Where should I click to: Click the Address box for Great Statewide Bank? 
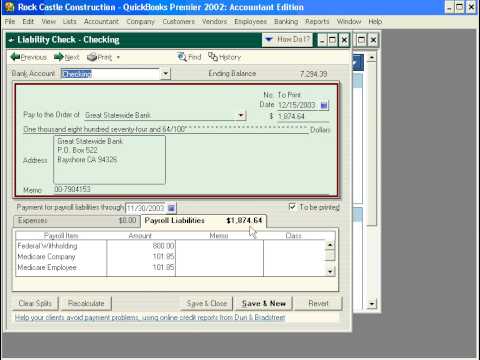tap(109, 160)
